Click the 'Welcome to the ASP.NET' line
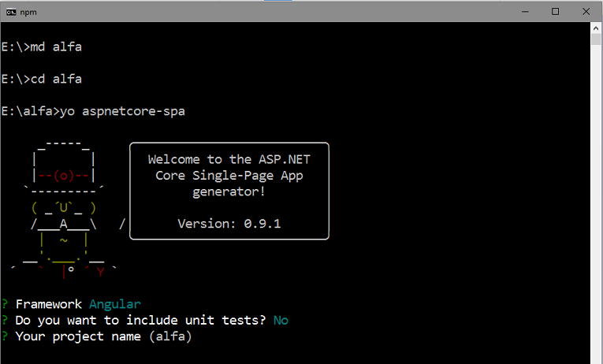The width and height of the screenshot is (603, 364). click(x=229, y=159)
